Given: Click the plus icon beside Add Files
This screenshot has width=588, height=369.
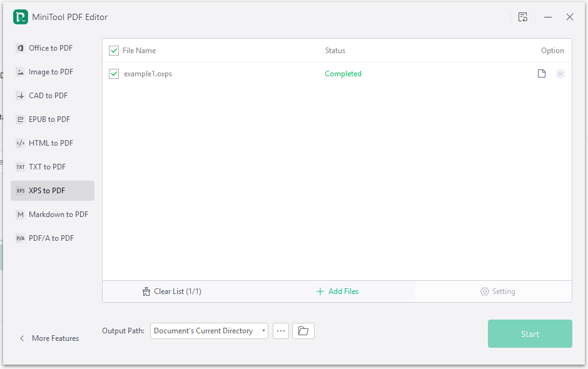Looking at the screenshot, I should (x=320, y=291).
